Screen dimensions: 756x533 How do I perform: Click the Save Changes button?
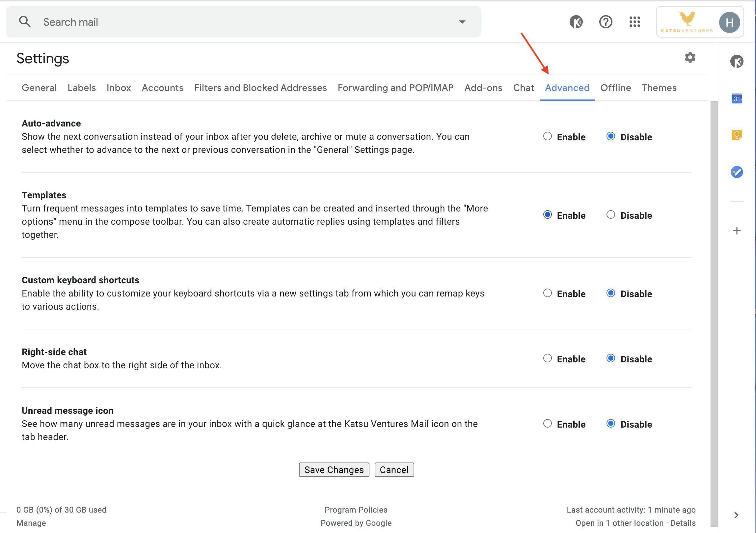click(x=334, y=469)
